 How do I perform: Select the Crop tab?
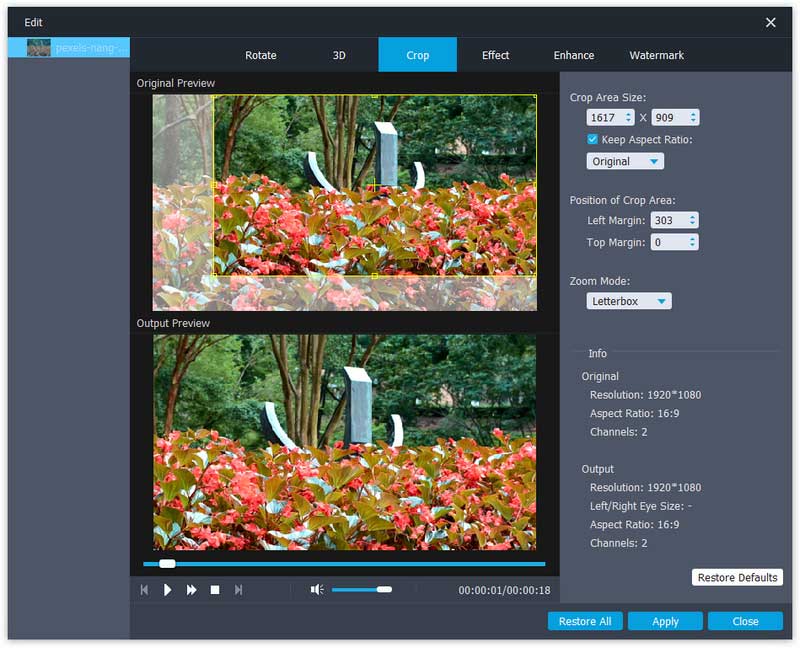417,55
